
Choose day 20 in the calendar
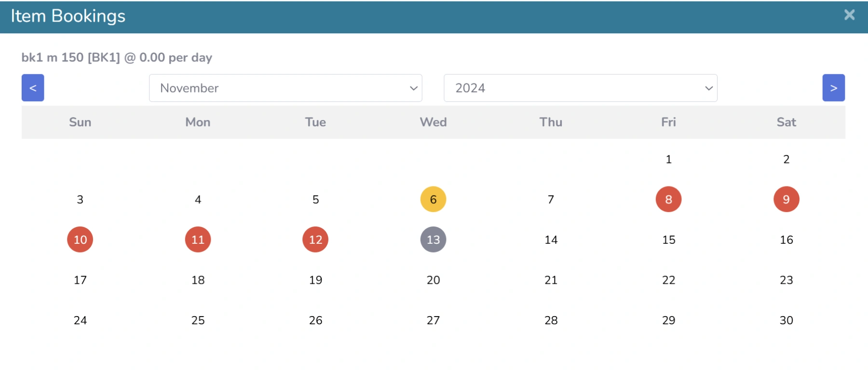pyautogui.click(x=433, y=280)
